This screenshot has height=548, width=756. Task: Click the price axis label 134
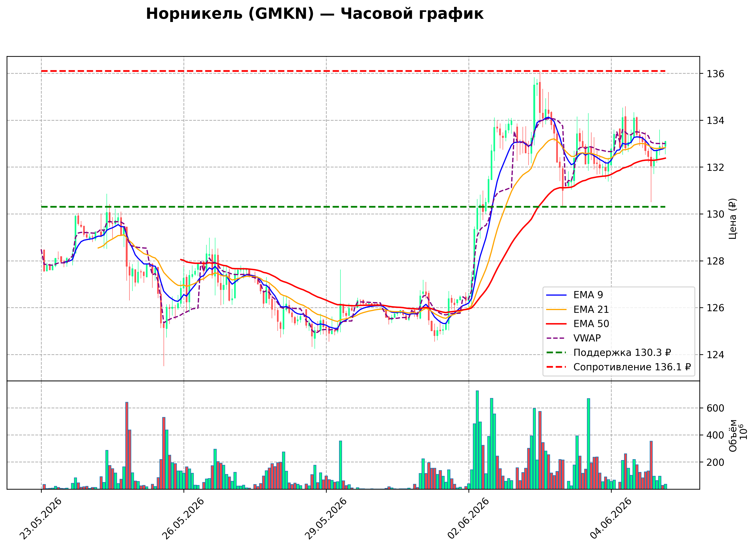716,120
